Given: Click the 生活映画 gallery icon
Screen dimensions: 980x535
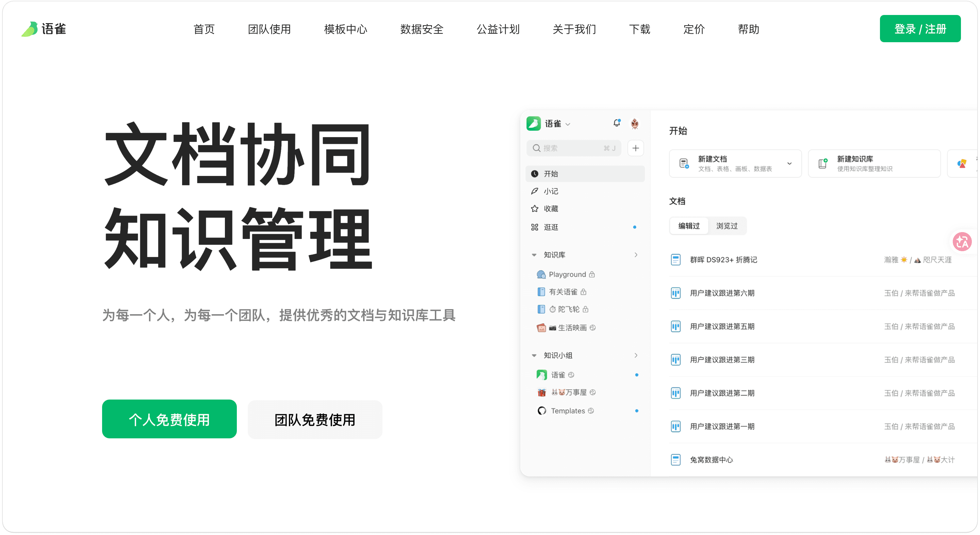Looking at the screenshot, I should [541, 328].
